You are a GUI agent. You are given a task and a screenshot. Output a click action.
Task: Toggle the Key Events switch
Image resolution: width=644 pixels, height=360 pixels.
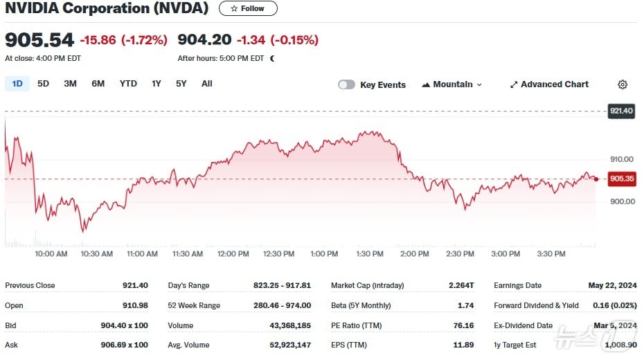346,84
